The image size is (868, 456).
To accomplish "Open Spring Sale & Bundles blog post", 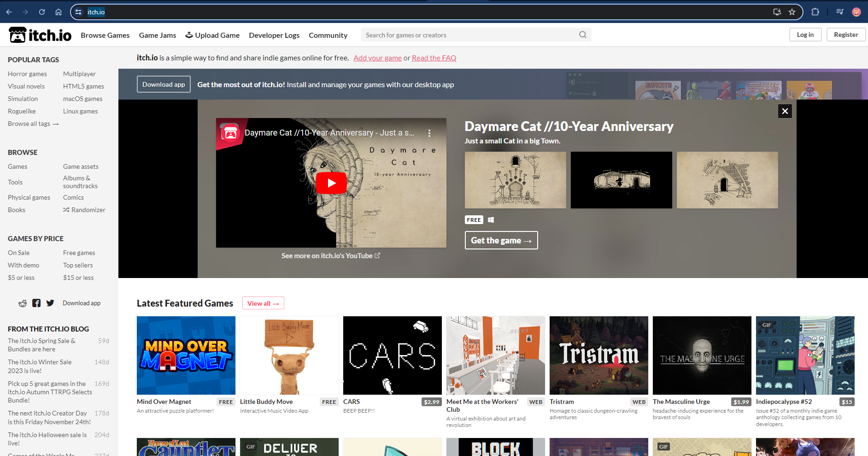I will 41,345.
